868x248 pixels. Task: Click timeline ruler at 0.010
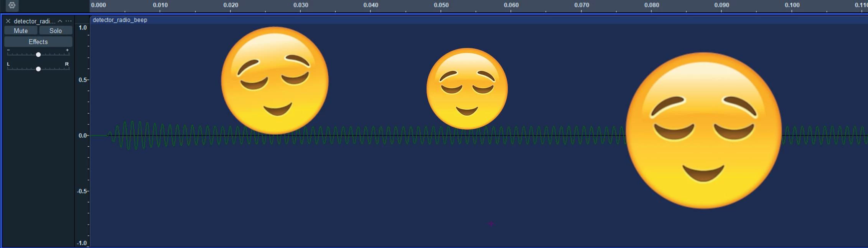coord(160,5)
